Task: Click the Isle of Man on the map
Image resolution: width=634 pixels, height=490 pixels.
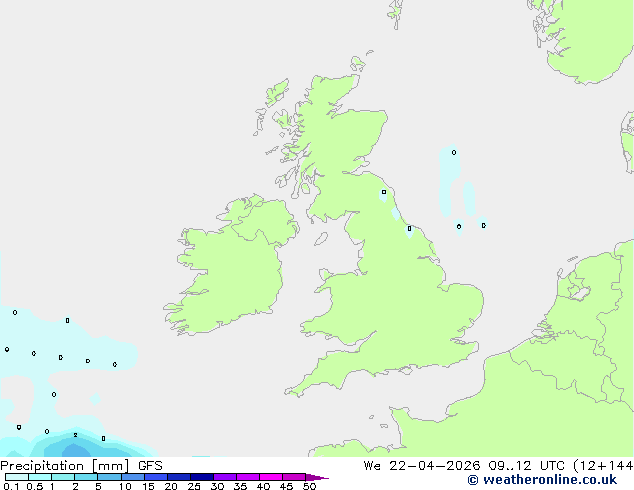Action: (x=321, y=239)
